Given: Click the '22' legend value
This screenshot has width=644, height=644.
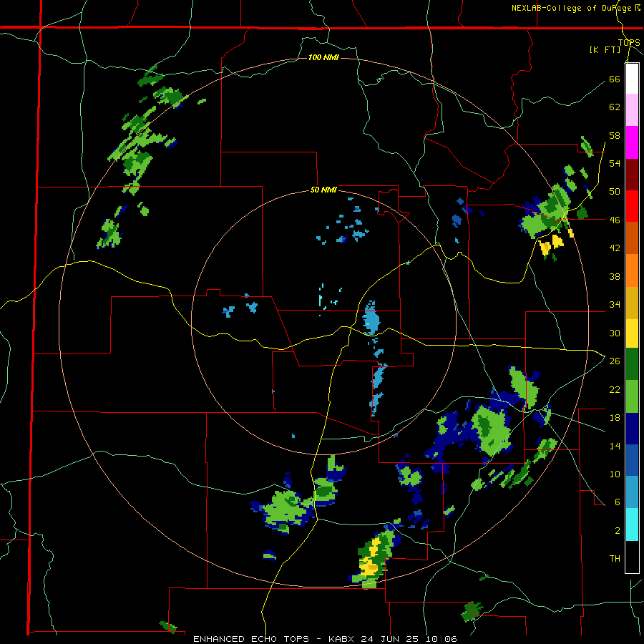Looking at the screenshot, I should pos(615,389).
